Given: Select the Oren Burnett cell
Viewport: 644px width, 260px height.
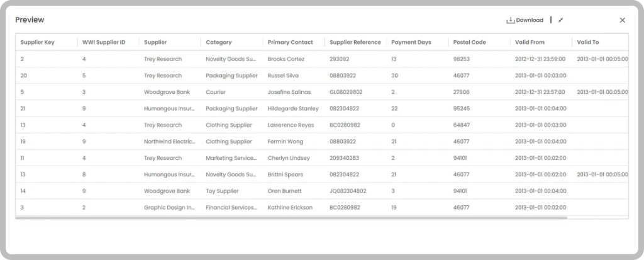Looking at the screenshot, I should 285,191.
